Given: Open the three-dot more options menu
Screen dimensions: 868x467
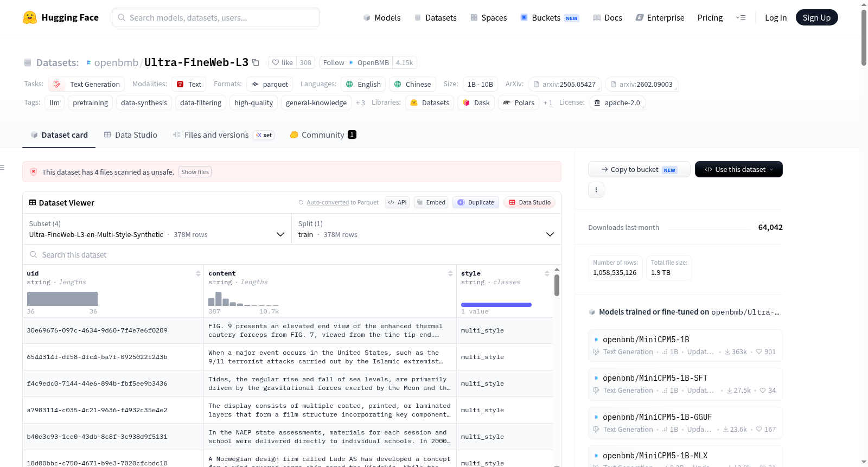Looking at the screenshot, I should pos(596,190).
